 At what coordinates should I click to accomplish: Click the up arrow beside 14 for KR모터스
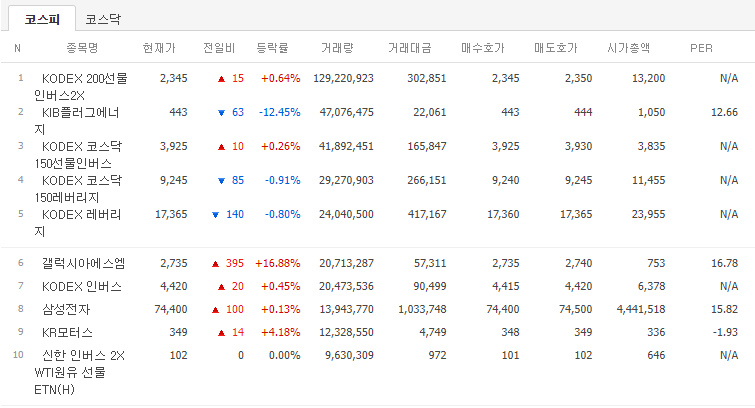[x=221, y=333]
